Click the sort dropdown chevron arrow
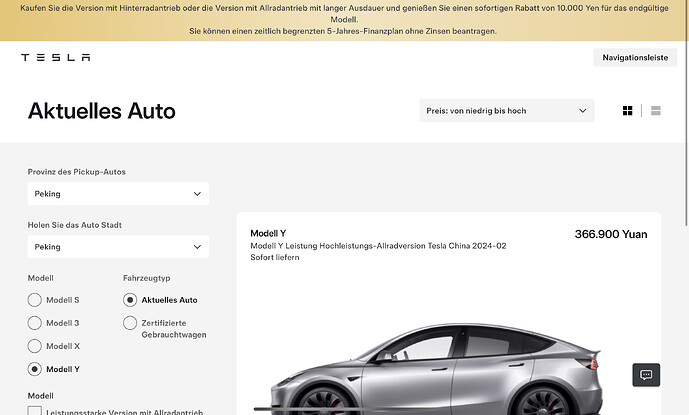Viewport: 689px width, 415px height. 583,111
